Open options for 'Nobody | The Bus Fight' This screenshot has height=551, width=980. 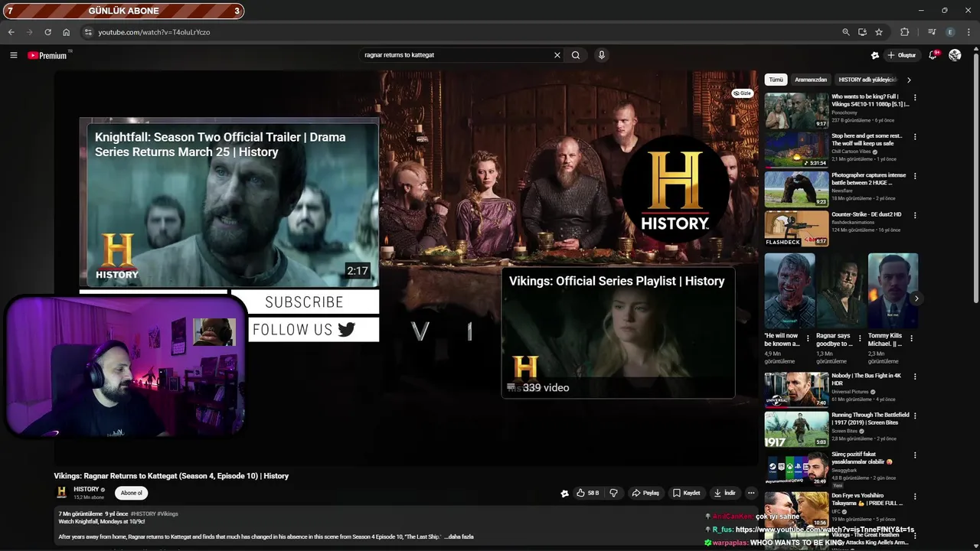(x=914, y=377)
